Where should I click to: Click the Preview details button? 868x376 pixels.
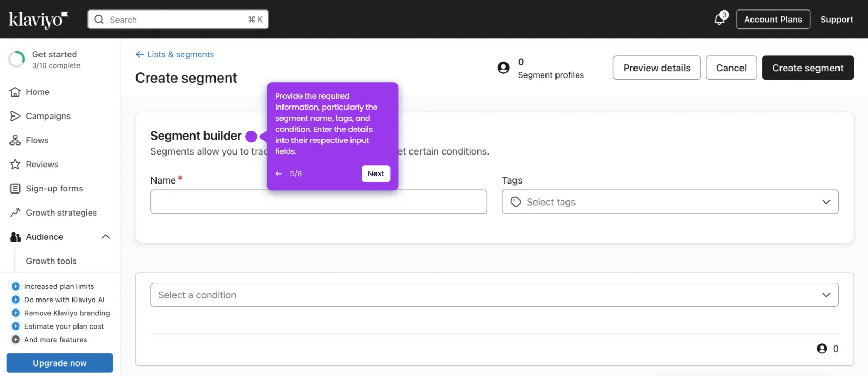click(x=657, y=68)
